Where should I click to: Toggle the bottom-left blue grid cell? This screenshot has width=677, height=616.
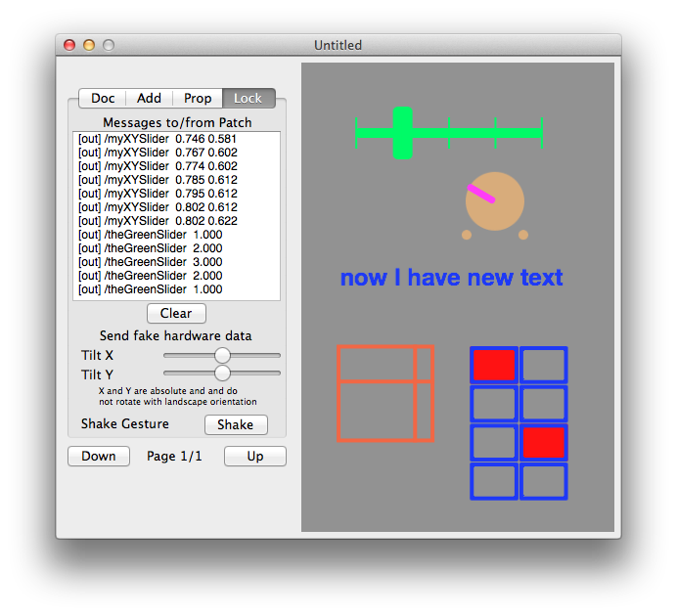click(x=494, y=482)
